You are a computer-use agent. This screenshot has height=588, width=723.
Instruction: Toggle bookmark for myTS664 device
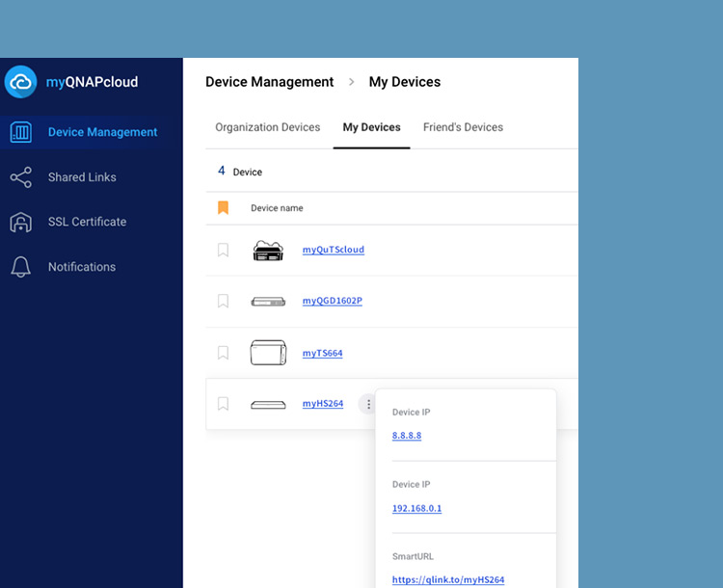pyautogui.click(x=223, y=353)
